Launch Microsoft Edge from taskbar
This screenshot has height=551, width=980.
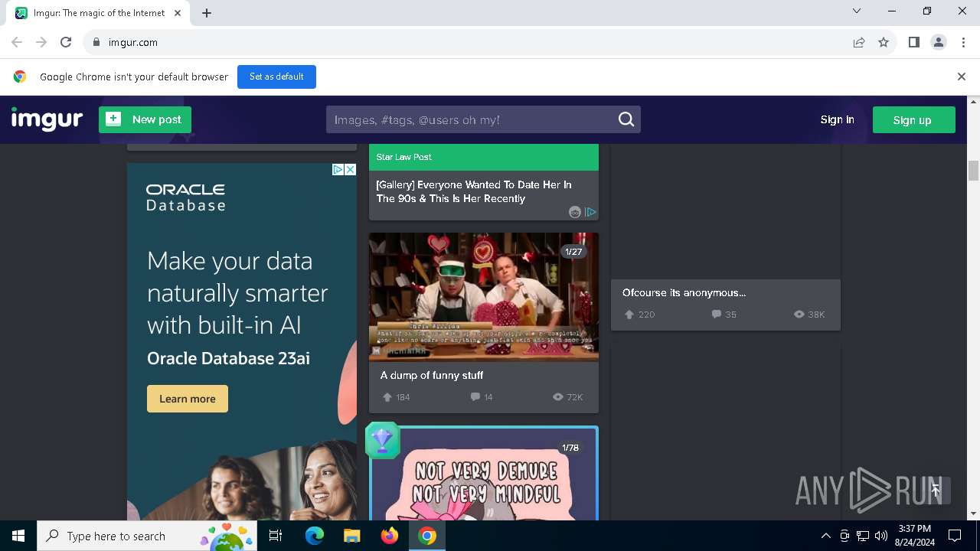point(315,536)
